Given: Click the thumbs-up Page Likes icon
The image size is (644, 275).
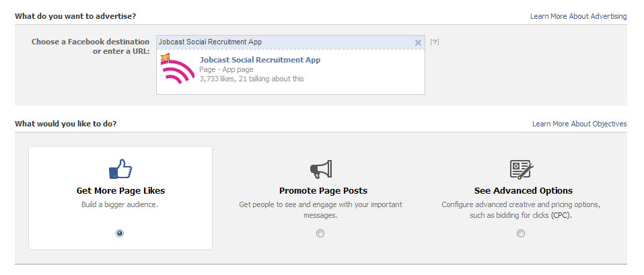Looking at the screenshot, I should [x=120, y=169].
